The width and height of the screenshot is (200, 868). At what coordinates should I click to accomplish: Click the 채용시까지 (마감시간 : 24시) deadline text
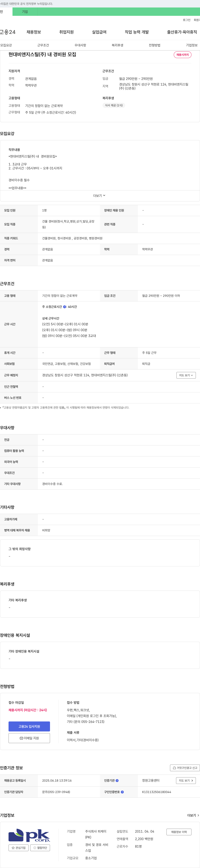[28, 710]
